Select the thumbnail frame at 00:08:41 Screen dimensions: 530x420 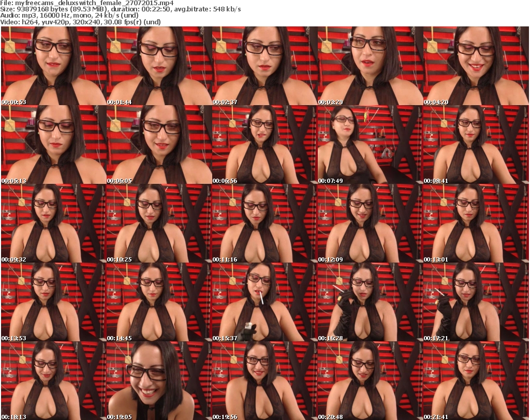pyautogui.click(x=476, y=144)
